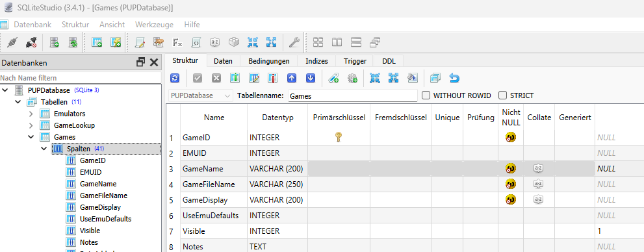Click the create view lightning icon
This screenshot has height=252, width=644.
(116, 42)
